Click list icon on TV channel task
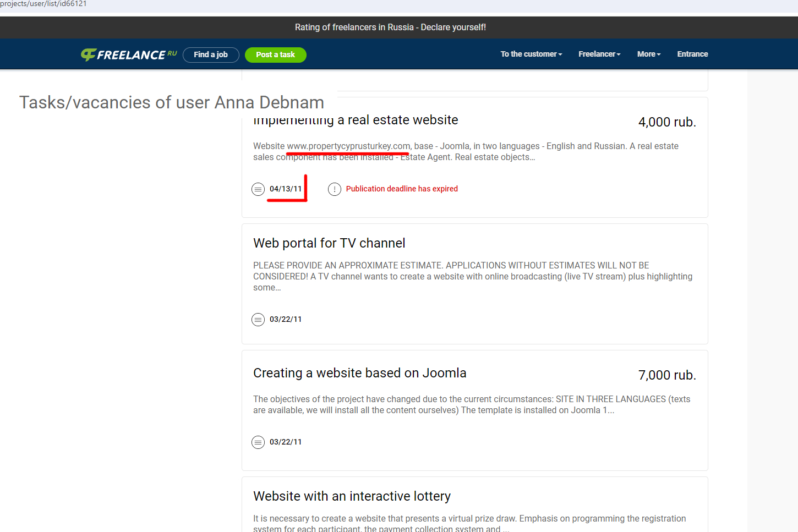The height and width of the screenshot is (532, 798). coord(258,320)
